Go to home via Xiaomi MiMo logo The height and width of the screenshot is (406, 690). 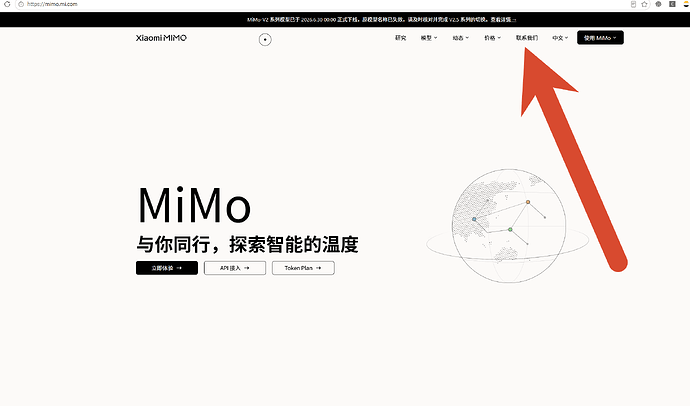pos(161,38)
